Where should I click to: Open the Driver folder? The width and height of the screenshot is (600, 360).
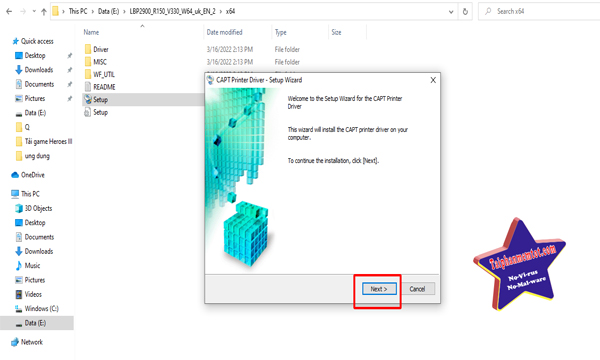tap(88, 49)
